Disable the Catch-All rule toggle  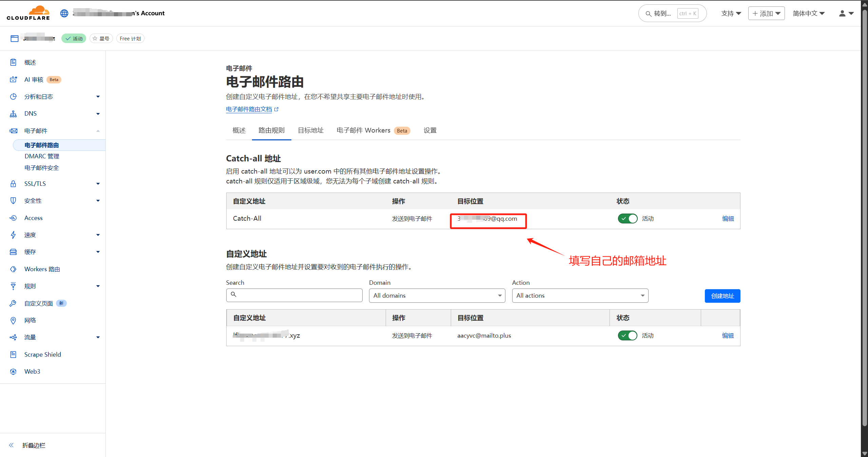click(x=628, y=219)
